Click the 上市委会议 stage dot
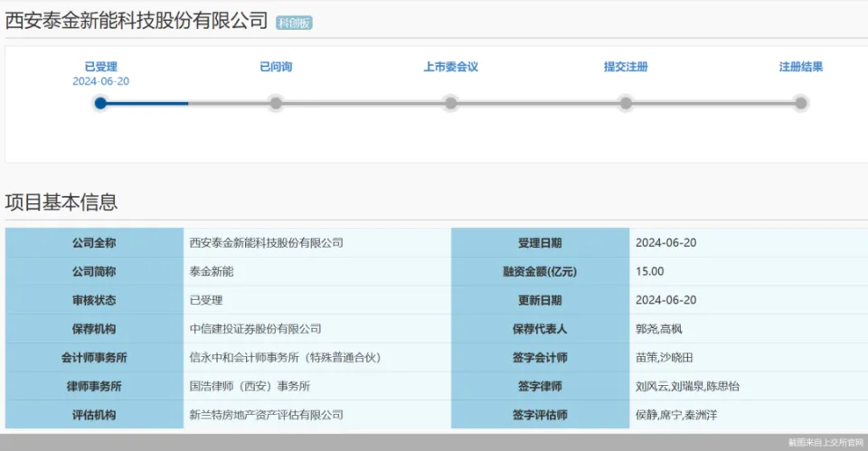This screenshot has height=451, width=868. 450,103
